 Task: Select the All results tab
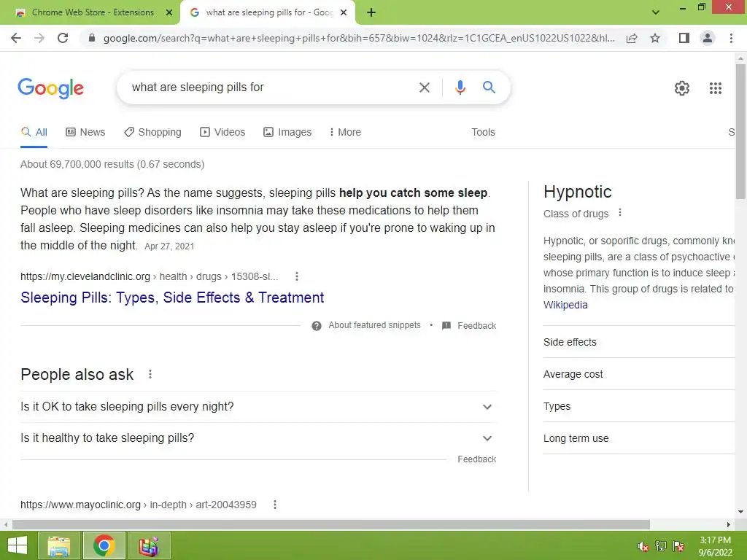click(x=34, y=132)
